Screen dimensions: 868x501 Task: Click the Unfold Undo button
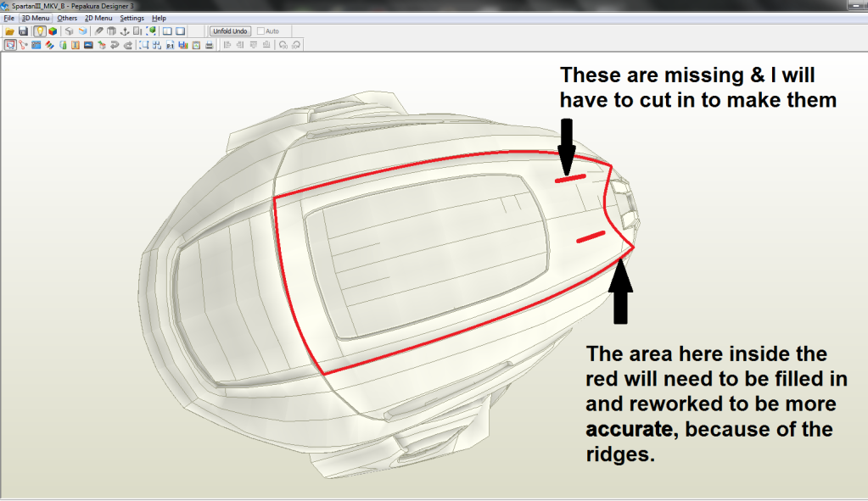tap(230, 31)
